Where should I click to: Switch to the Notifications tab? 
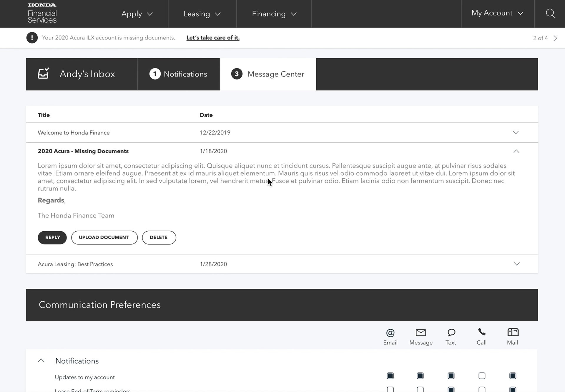point(178,74)
